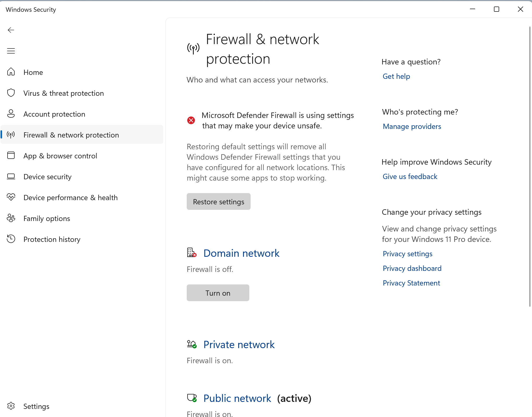Click the Device security laptop icon
Image resolution: width=532 pixels, height=417 pixels.
point(11,176)
